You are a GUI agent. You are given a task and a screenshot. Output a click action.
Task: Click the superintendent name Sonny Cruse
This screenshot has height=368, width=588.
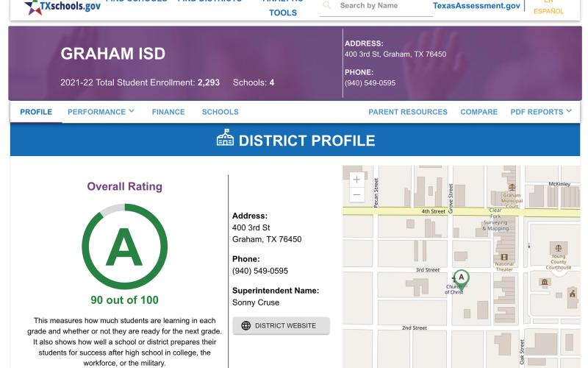(256, 302)
